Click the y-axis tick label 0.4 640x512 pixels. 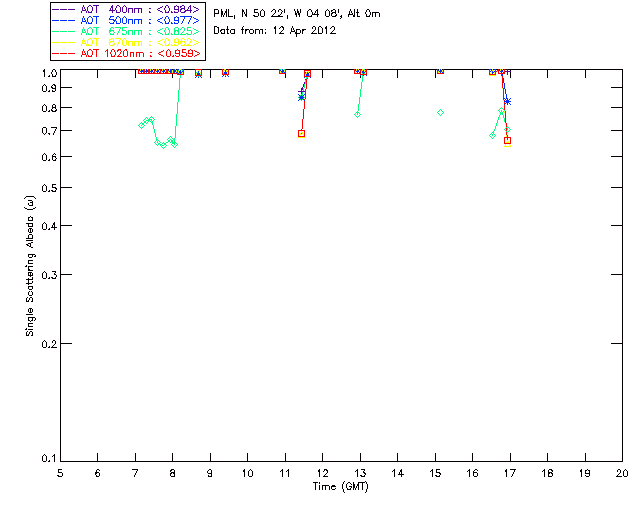49,226
